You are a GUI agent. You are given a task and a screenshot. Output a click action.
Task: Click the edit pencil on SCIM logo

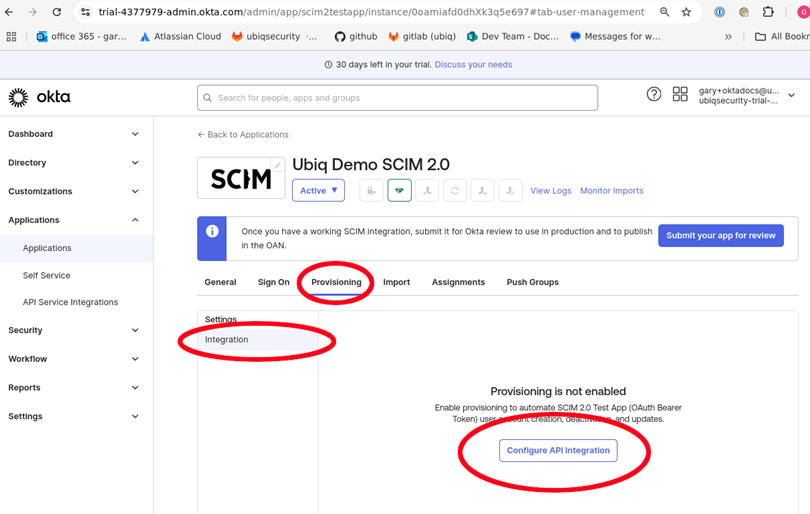pos(277,165)
